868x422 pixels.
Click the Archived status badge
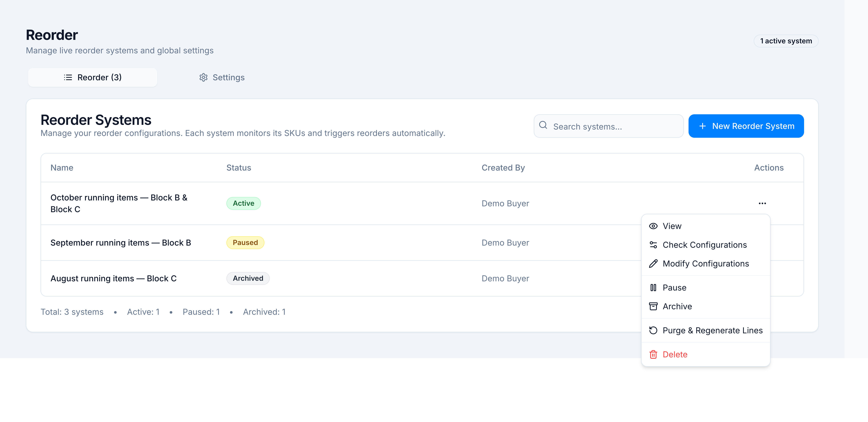pyautogui.click(x=248, y=279)
